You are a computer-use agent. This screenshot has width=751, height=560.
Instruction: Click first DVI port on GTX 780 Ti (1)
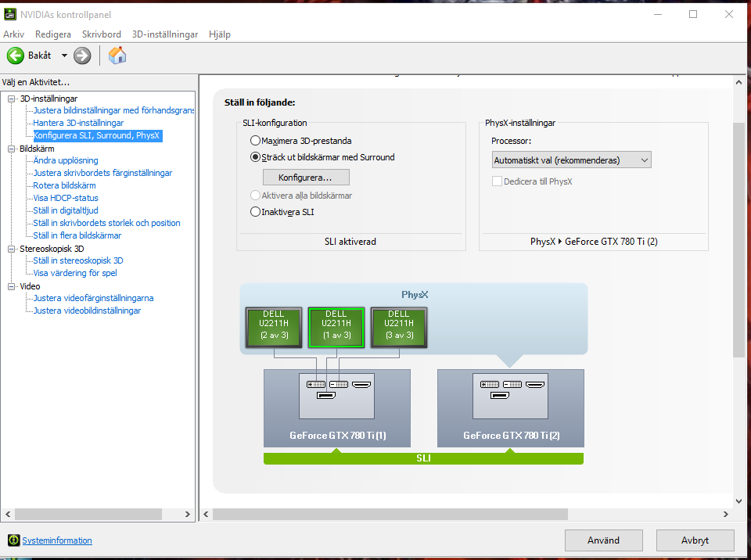pyautogui.click(x=315, y=384)
